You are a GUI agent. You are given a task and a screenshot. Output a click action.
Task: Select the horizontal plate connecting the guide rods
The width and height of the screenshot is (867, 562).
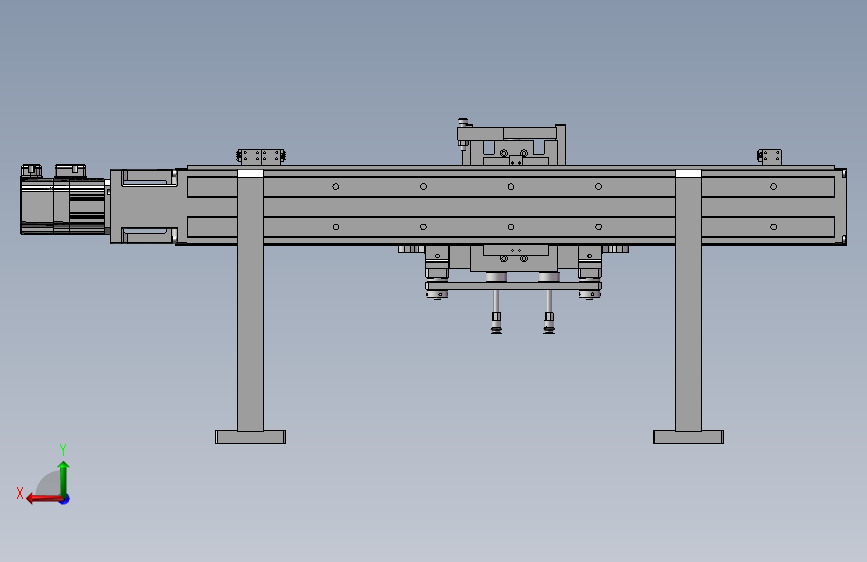coord(513,286)
